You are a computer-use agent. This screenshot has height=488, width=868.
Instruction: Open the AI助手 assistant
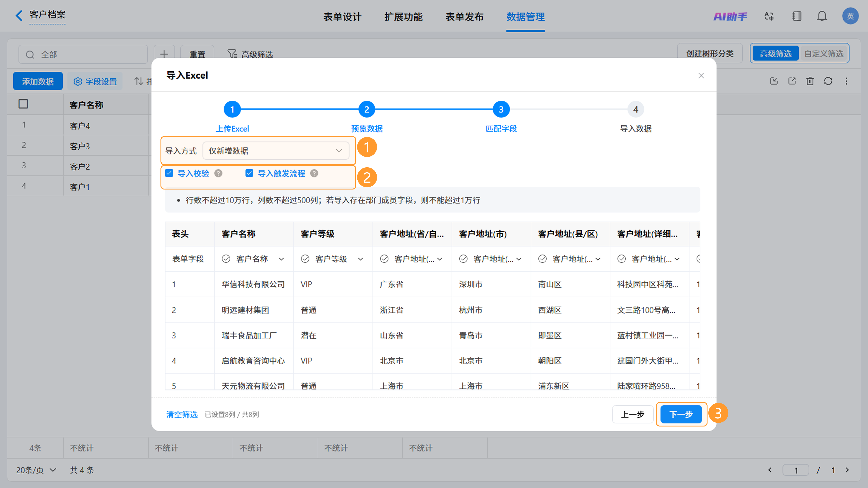tap(730, 16)
